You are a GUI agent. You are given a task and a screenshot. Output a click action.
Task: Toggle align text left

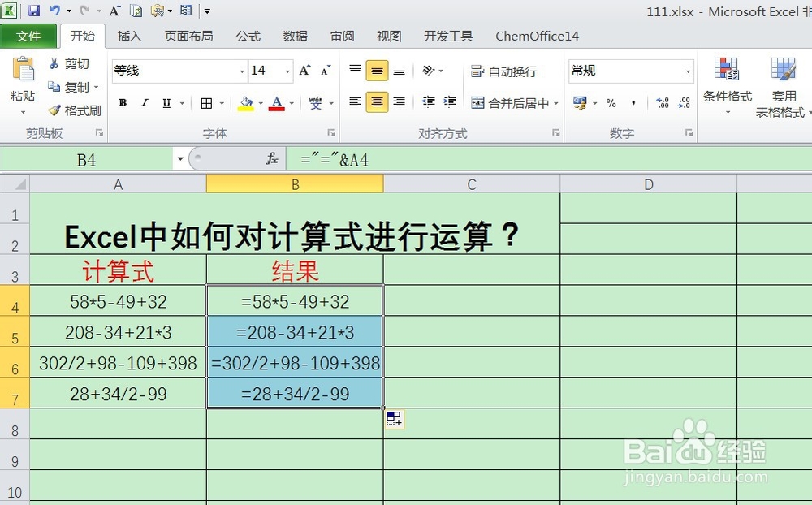(356, 102)
